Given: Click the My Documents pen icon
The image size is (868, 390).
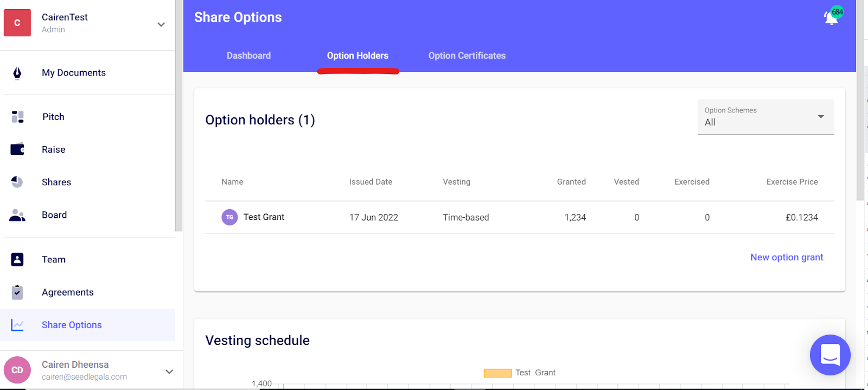Looking at the screenshot, I should [17, 73].
